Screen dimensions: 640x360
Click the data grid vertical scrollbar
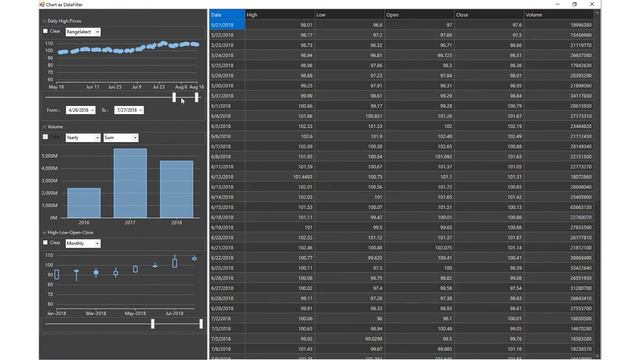597,184
